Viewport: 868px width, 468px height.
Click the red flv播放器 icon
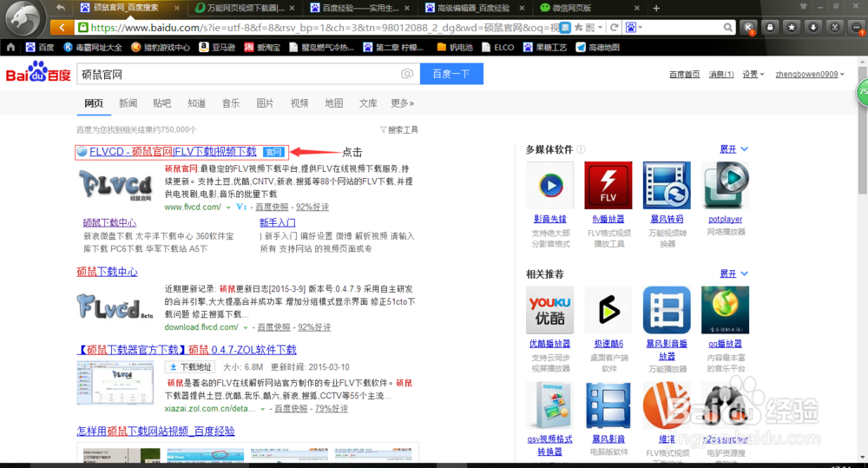[608, 185]
